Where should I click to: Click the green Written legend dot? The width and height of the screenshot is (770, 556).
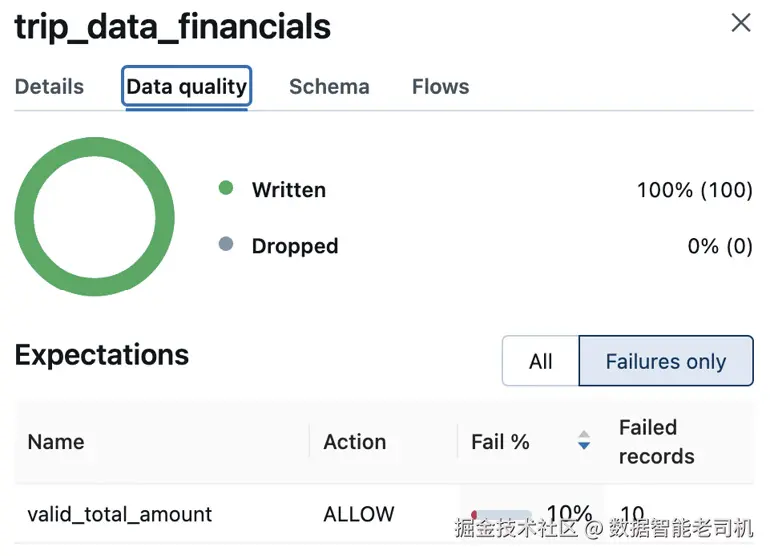pos(226,188)
